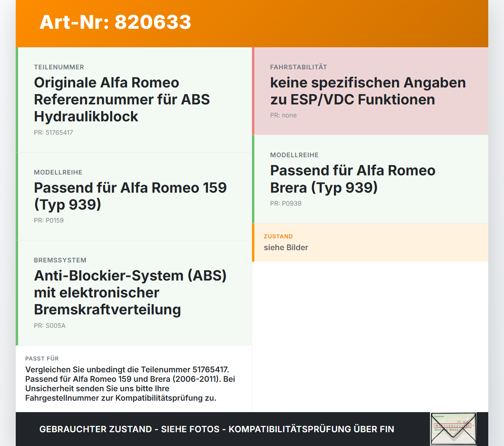Click the Art-Nr: 820633 header title
The height and width of the screenshot is (446, 504).
point(115,22)
